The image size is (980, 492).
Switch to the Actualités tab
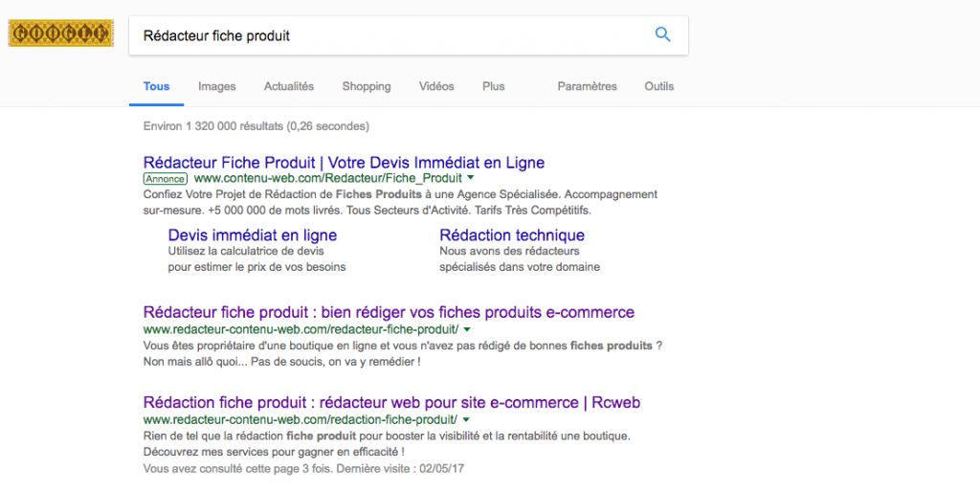pos(289,86)
